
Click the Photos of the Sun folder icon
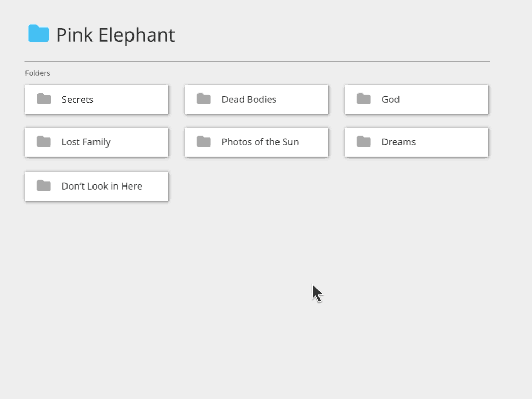(x=204, y=142)
